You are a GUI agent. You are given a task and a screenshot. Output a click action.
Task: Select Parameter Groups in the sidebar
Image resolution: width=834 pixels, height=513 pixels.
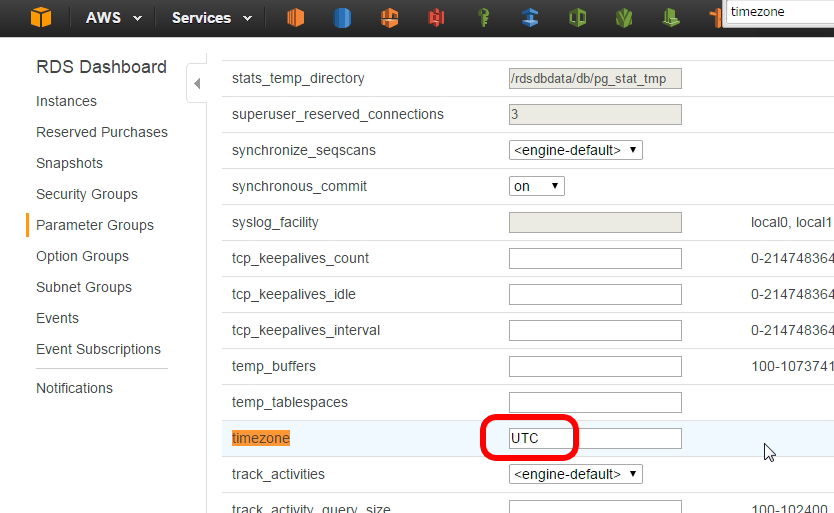[x=95, y=225]
